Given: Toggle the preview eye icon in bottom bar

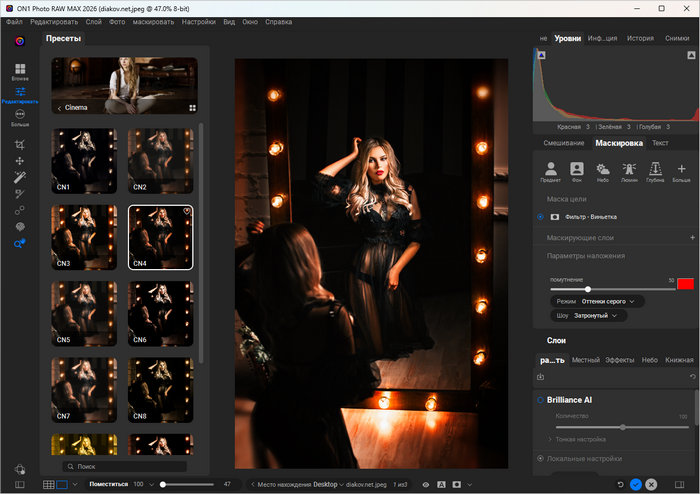Looking at the screenshot, I should pyautogui.click(x=425, y=484).
